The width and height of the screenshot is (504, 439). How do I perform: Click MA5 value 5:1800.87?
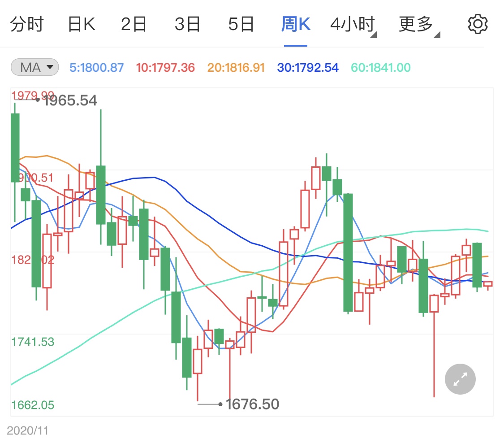[96, 68]
